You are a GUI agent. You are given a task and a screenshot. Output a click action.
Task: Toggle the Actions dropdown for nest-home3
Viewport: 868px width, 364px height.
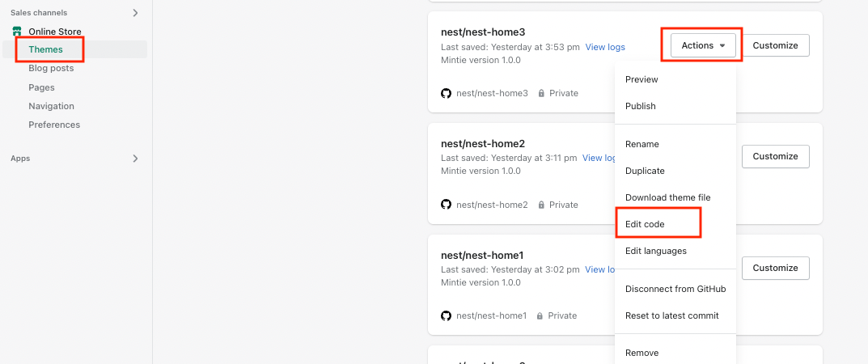[703, 45]
